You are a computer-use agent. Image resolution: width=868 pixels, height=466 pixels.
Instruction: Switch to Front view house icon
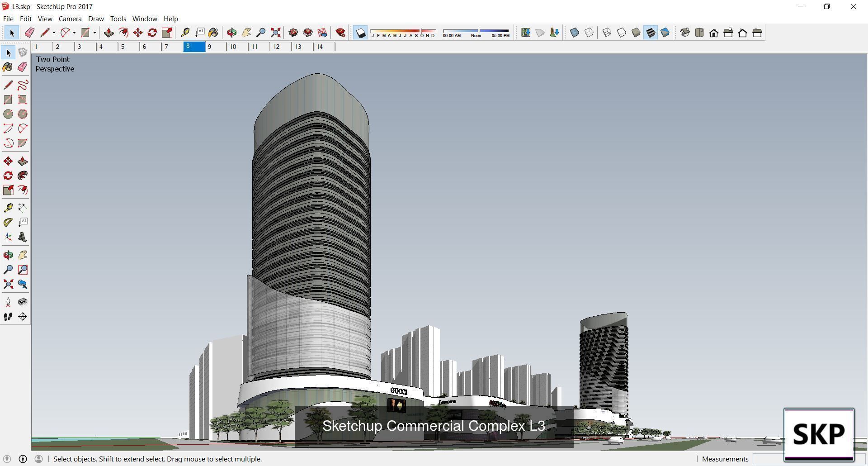click(x=714, y=33)
